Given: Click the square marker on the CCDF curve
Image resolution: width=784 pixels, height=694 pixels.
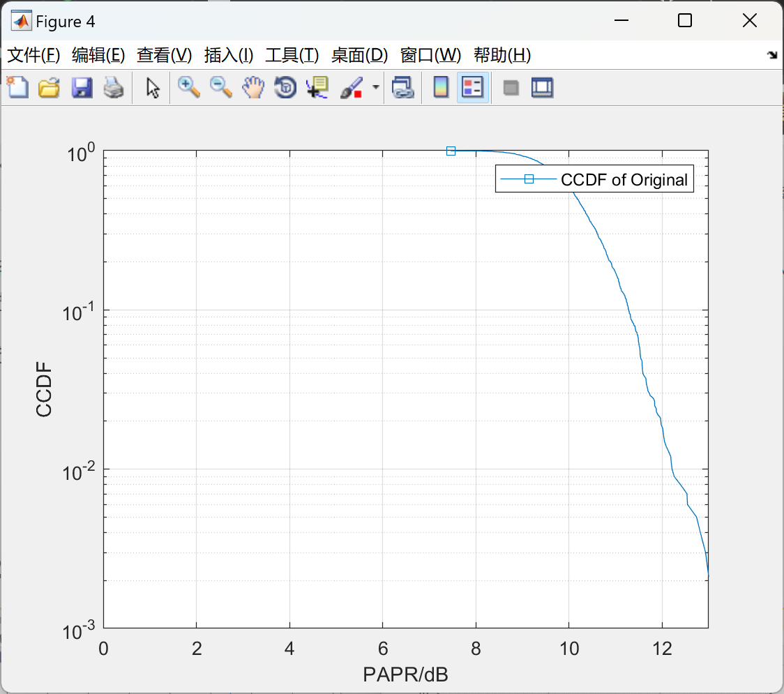Looking at the screenshot, I should click(451, 151).
